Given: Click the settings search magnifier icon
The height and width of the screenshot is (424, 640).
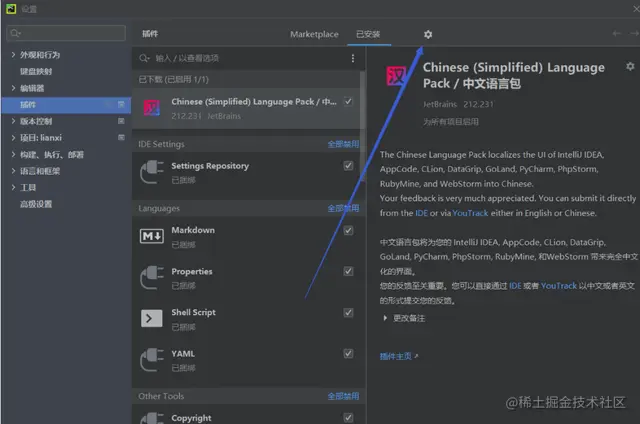Looking at the screenshot, I should coord(15,33).
